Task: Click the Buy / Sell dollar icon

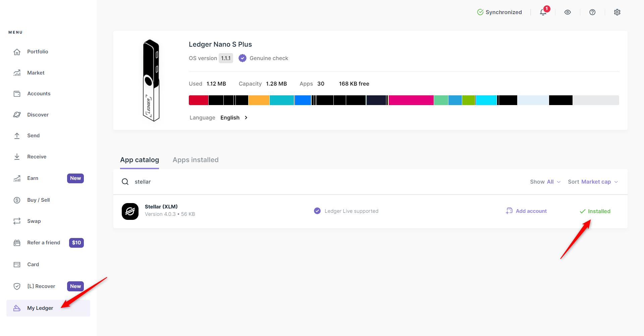Action: (17, 200)
